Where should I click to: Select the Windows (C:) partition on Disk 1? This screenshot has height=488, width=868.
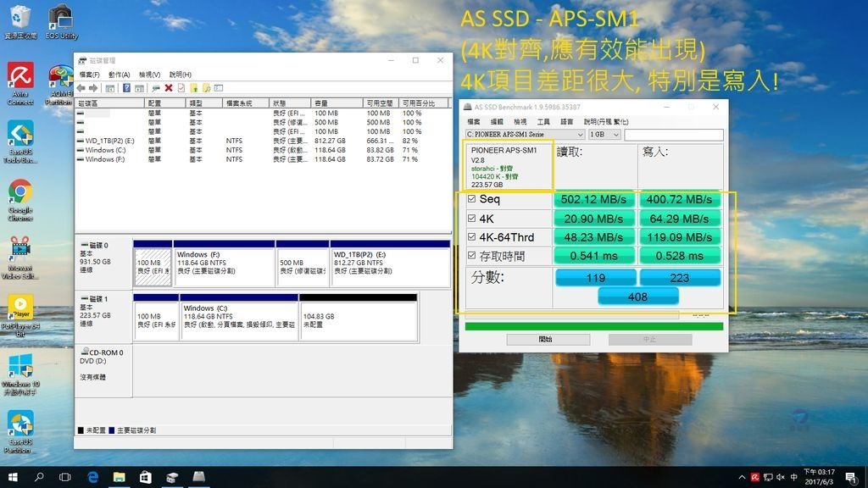click(238, 319)
